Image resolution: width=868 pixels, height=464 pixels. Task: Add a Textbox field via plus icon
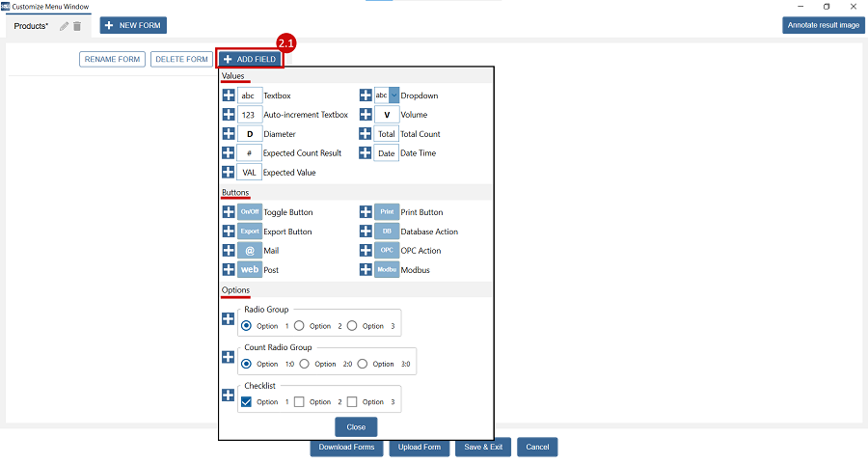pos(229,96)
